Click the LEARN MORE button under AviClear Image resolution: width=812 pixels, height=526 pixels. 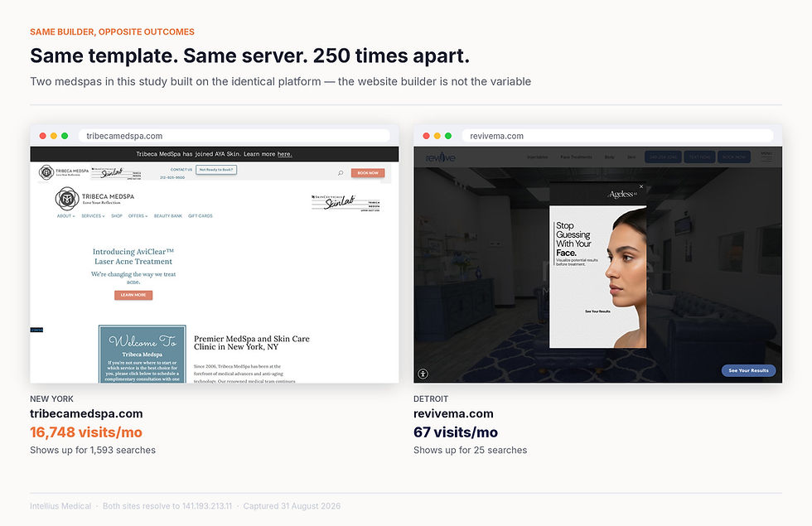(x=133, y=295)
